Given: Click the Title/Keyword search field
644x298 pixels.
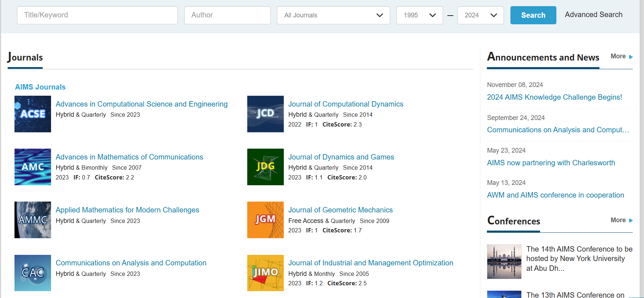Looking at the screenshot, I should (97, 15).
